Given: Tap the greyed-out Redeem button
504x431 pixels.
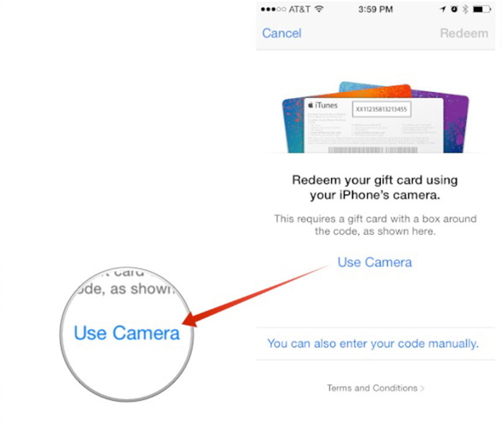Looking at the screenshot, I should tap(464, 33).
